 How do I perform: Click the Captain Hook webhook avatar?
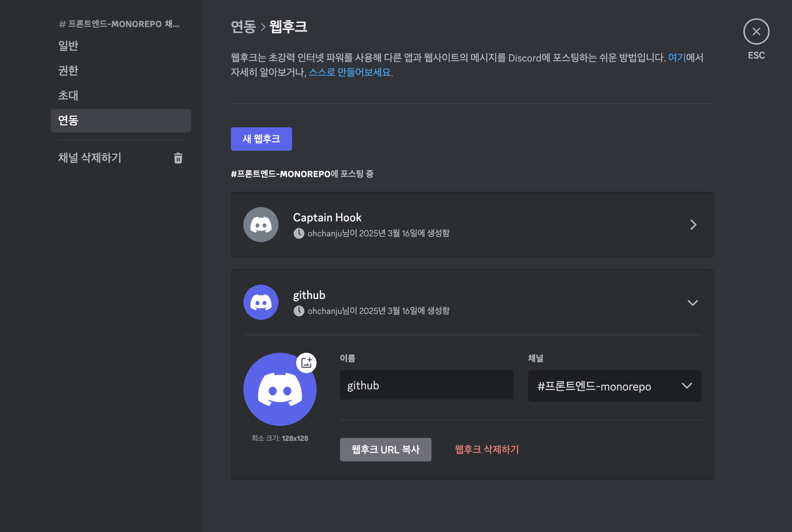(261, 225)
